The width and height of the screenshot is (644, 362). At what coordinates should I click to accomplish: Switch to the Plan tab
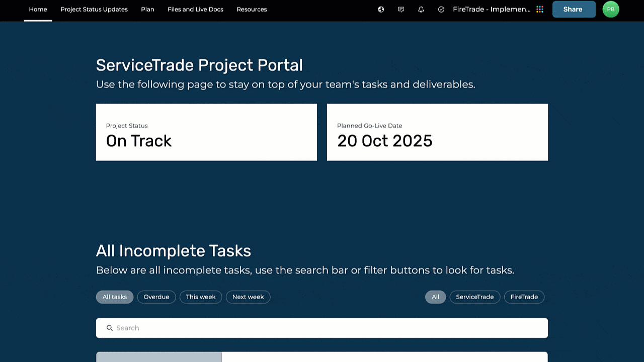click(x=147, y=9)
